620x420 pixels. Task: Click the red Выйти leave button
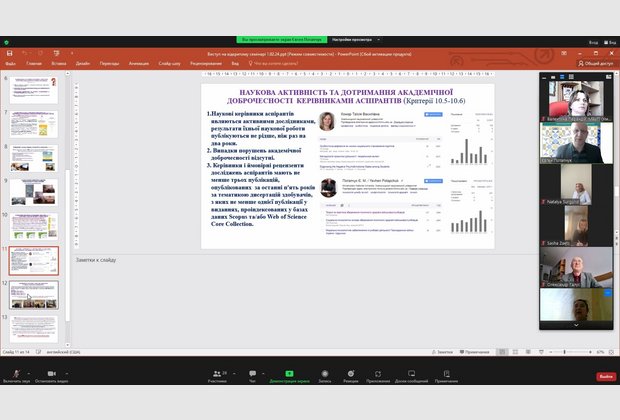606,376
